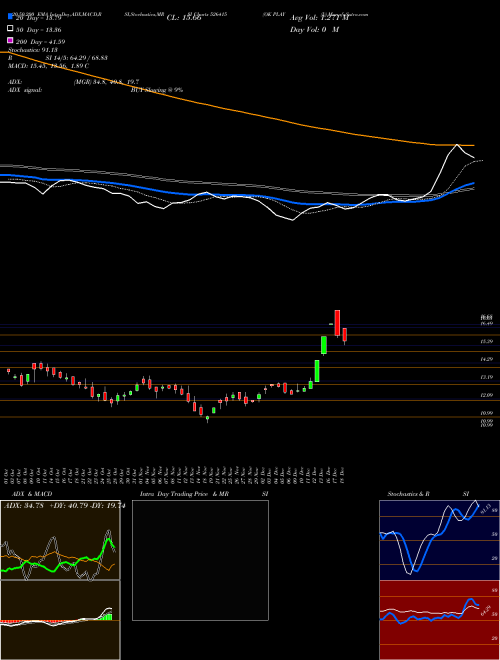This screenshot has height=660, width=500.
Task: Click the red RSI chart panel
Action: pos(439,620)
